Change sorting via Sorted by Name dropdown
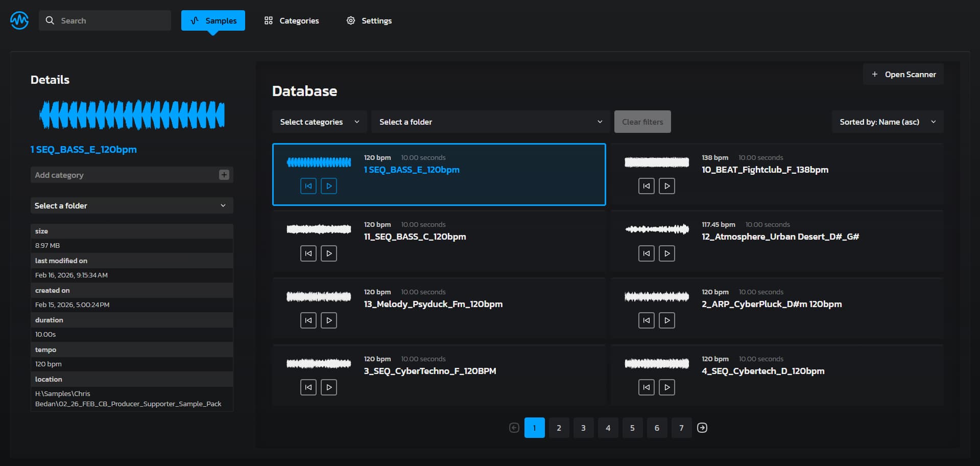 click(x=887, y=122)
